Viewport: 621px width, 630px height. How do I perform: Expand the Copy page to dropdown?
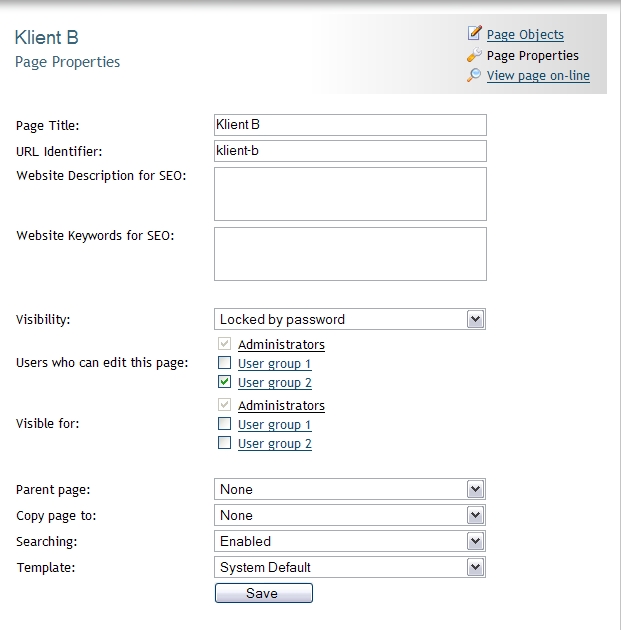click(350, 515)
